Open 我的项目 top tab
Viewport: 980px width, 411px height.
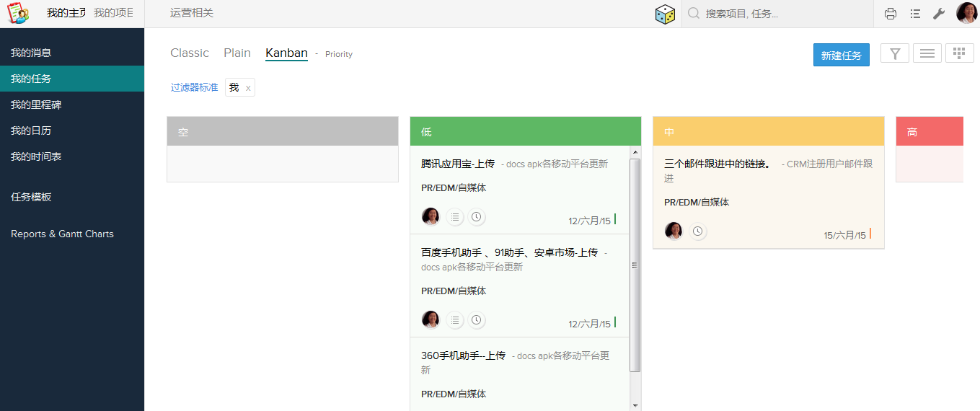click(113, 13)
